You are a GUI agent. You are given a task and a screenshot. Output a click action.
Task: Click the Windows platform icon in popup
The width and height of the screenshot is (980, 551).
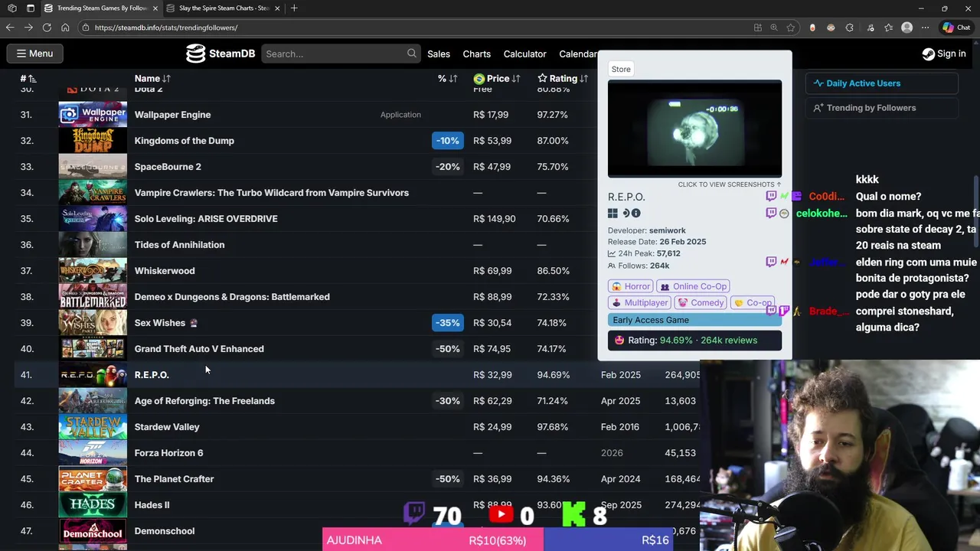(x=612, y=214)
